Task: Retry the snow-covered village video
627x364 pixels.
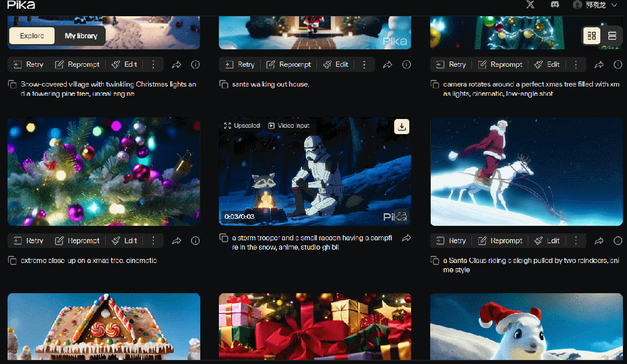Action: tap(28, 64)
